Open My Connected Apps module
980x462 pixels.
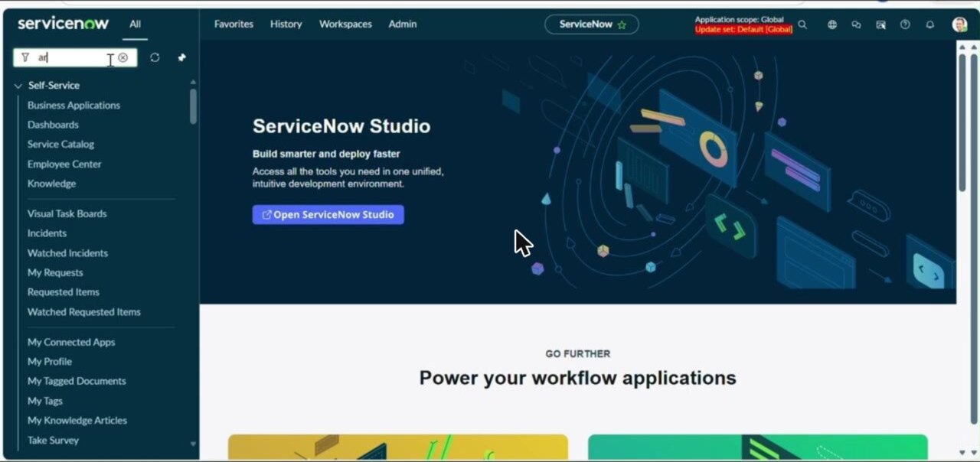71,343
